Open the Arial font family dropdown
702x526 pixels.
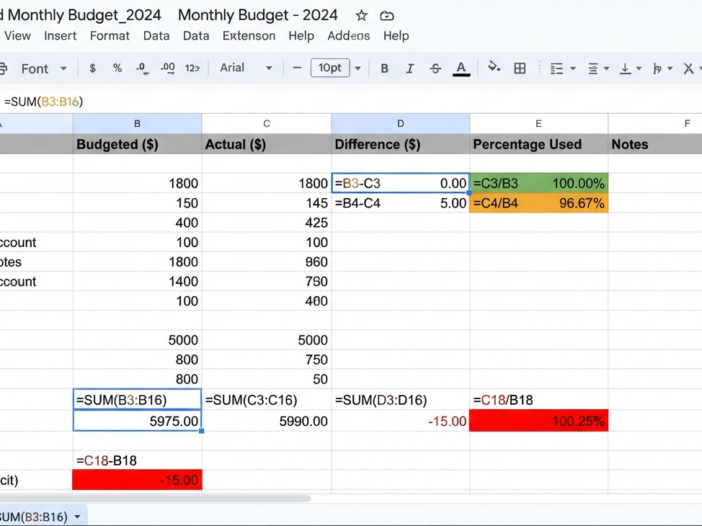pyautogui.click(x=246, y=68)
